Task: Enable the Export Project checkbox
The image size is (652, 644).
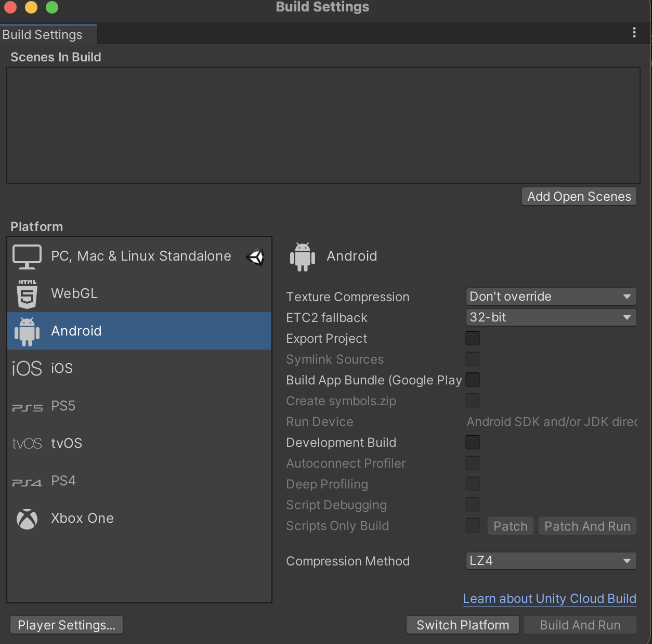Action: coord(473,338)
